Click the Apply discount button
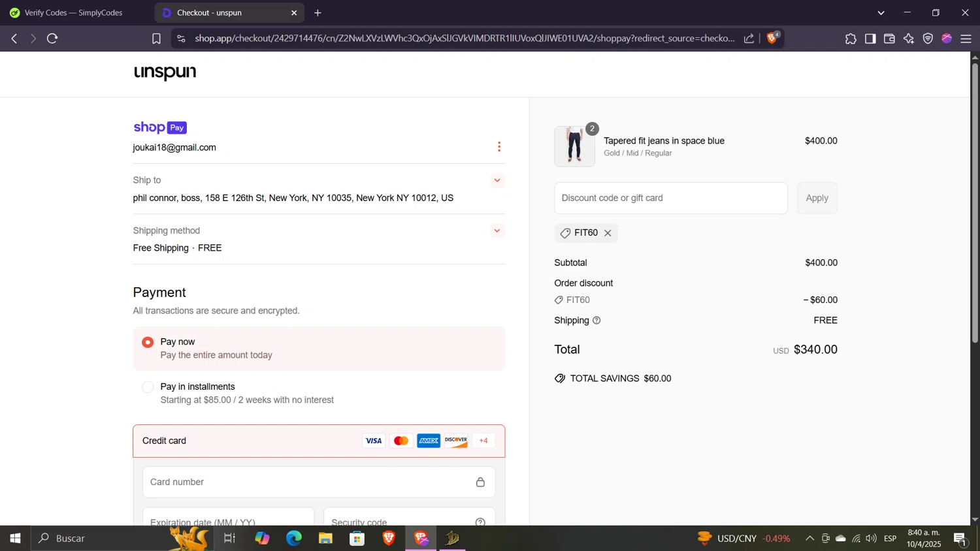 pyautogui.click(x=817, y=198)
